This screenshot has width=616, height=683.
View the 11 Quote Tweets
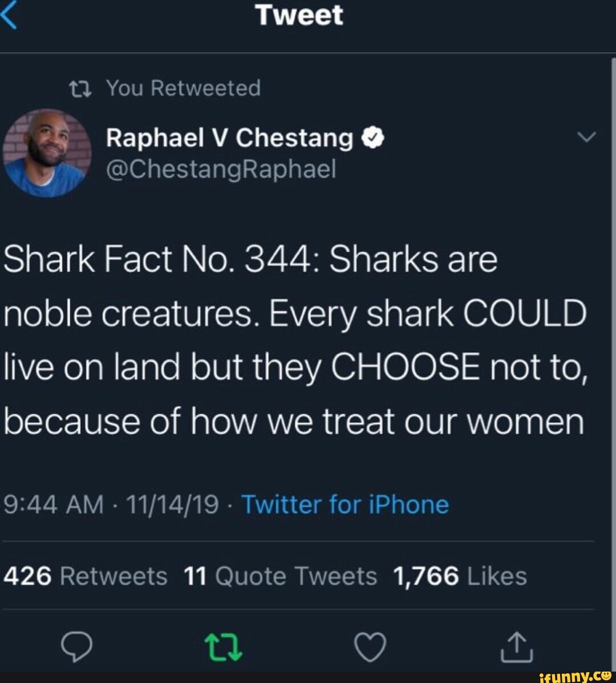pyautogui.click(x=281, y=576)
